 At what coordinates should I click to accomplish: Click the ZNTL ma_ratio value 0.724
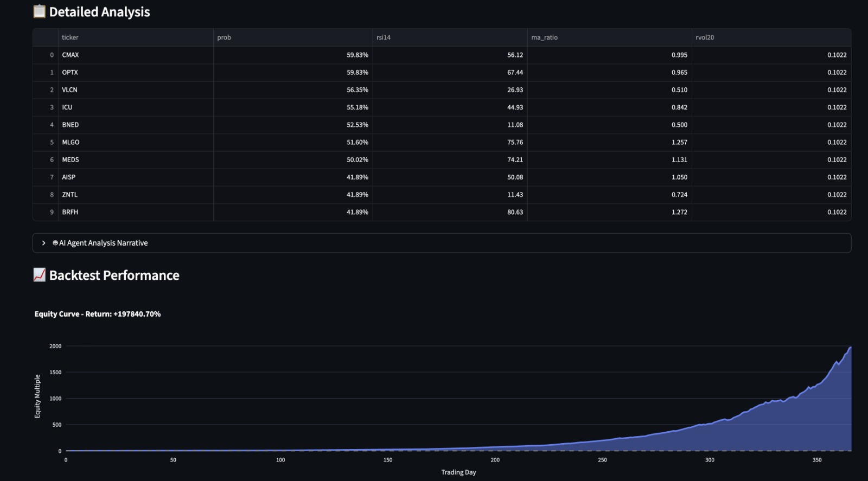tap(609, 195)
